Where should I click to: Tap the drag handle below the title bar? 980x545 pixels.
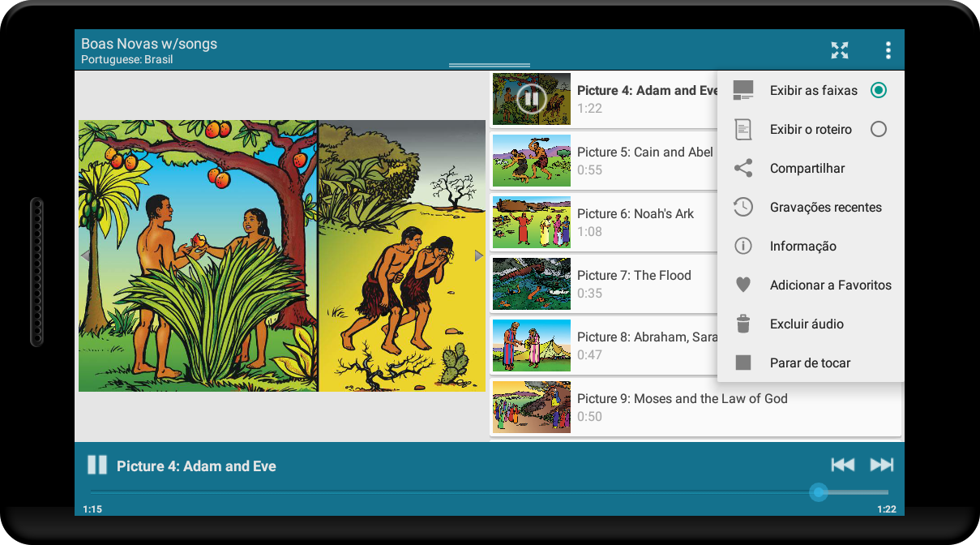point(490,65)
